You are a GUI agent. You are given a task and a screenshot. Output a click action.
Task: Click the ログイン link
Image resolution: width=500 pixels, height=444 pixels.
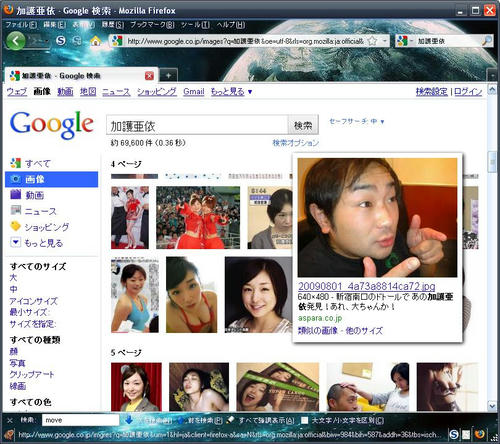468,91
